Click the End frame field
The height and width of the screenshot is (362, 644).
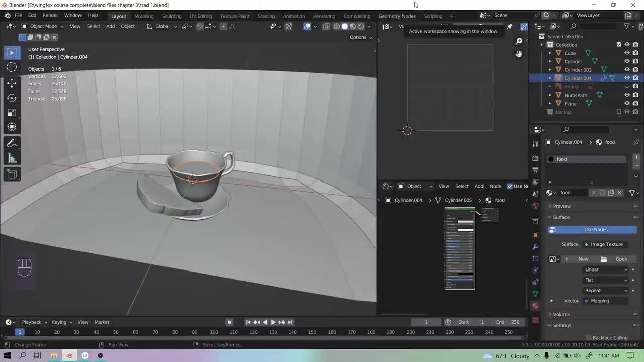pyautogui.click(x=507, y=322)
